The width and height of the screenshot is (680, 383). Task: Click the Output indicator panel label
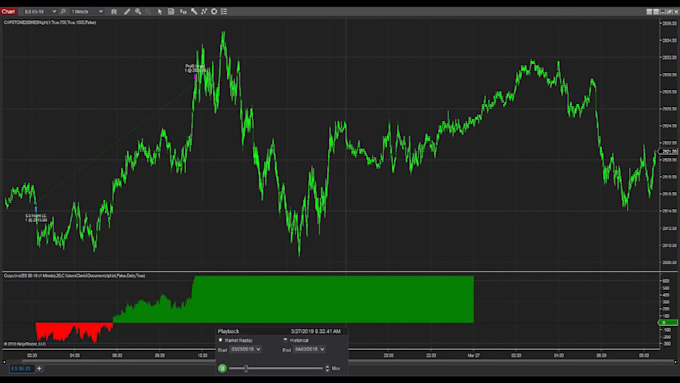coord(74,276)
